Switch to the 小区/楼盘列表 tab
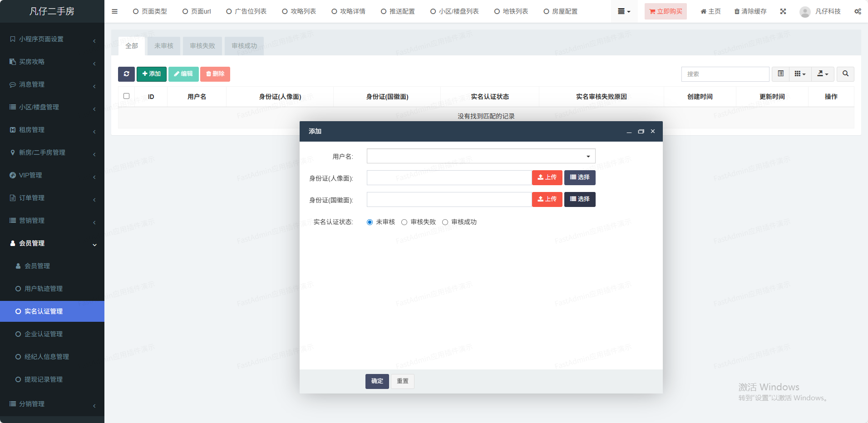This screenshot has height=423, width=868. click(x=454, y=11)
